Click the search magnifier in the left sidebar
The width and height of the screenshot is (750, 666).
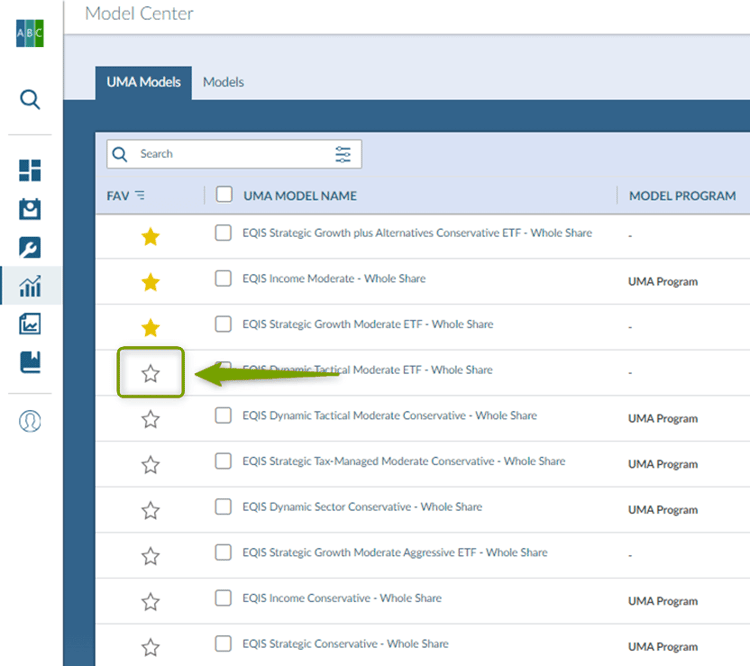[x=30, y=99]
